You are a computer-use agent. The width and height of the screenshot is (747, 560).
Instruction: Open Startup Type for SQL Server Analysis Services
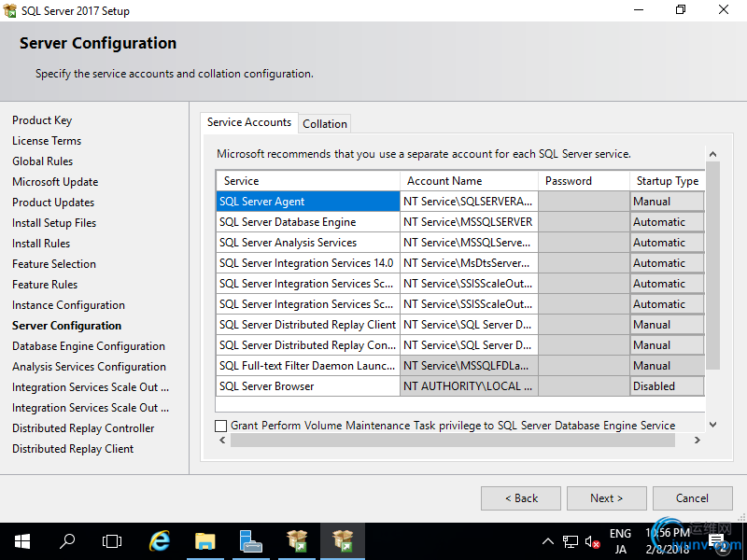pos(667,243)
